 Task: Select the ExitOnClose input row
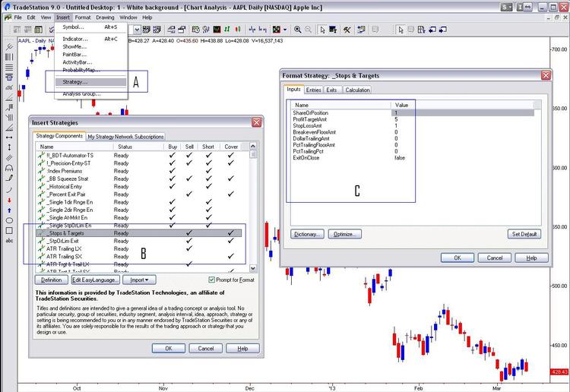click(413, 158)
